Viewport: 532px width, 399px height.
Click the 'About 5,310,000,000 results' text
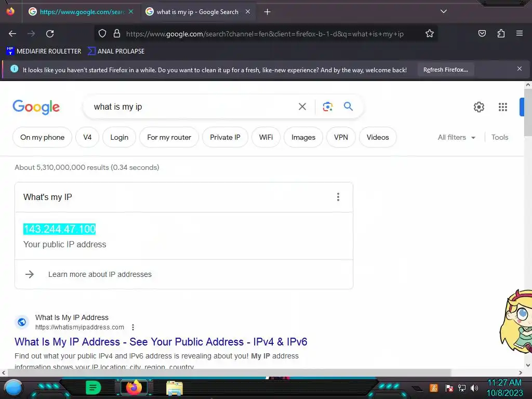pyautogui.click(x=87, y=167)
